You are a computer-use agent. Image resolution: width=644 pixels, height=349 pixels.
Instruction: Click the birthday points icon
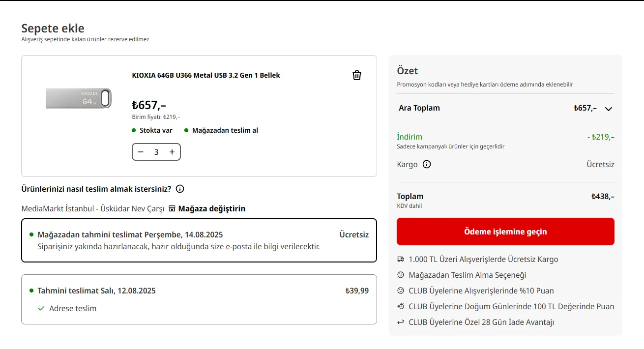pyautogui.click(x=401, y=306)
